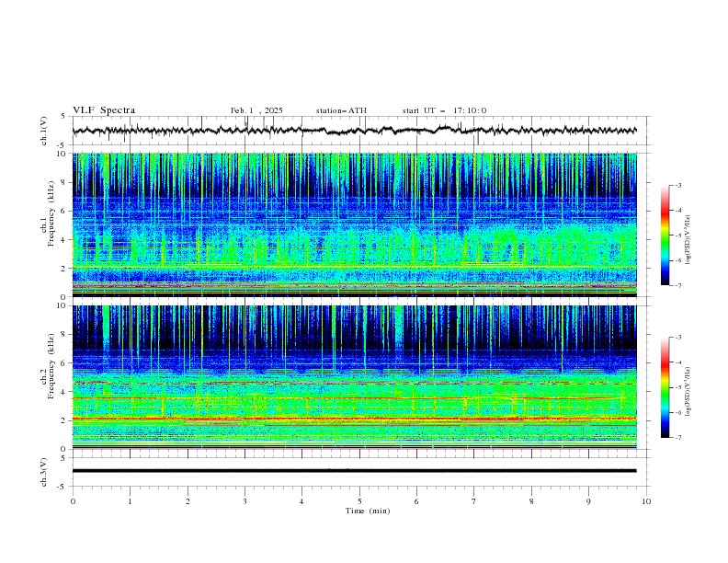
Task: Click the "-3" label on ch.1 color bar
Action: 678,185
